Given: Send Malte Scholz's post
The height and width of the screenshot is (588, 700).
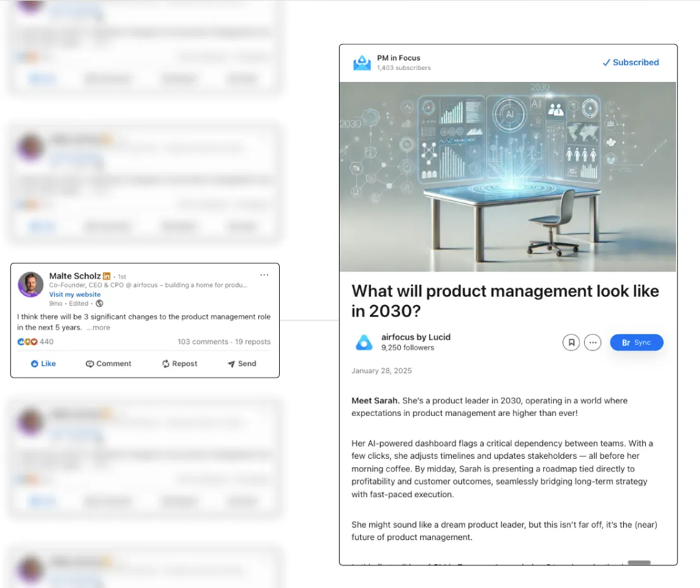Looking at the screenshot, I should [x=242, y=364].
